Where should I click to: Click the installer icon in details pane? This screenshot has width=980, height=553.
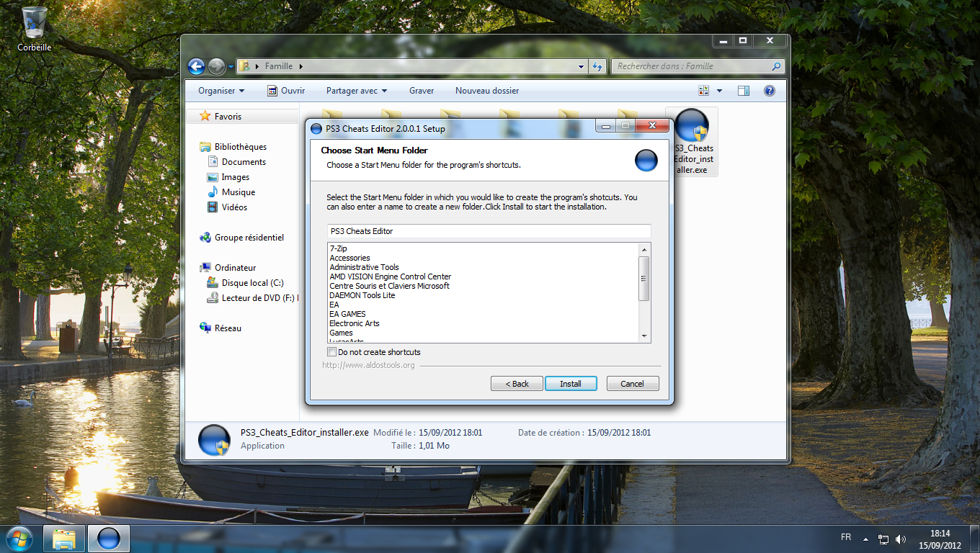pyautogui.click(x=214, y=440)
